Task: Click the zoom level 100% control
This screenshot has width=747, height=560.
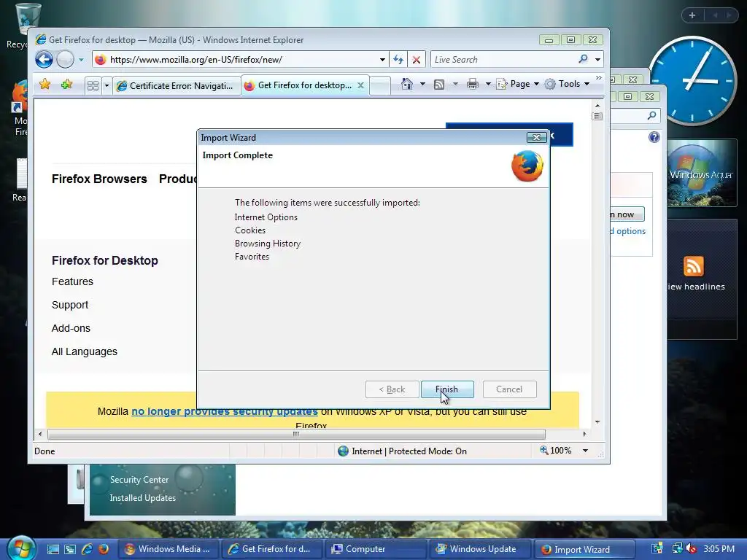Action: (x=555, y=451)
